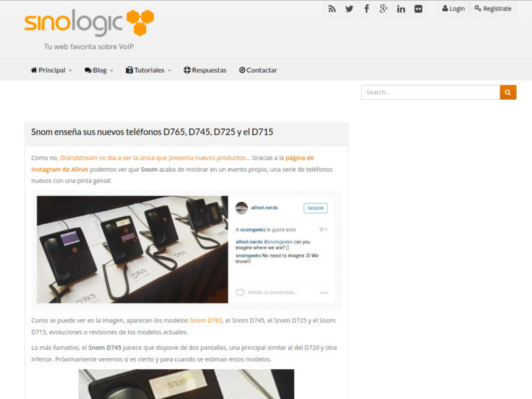
Task: Focus the Search text field
Action: [x=429, y=92]
